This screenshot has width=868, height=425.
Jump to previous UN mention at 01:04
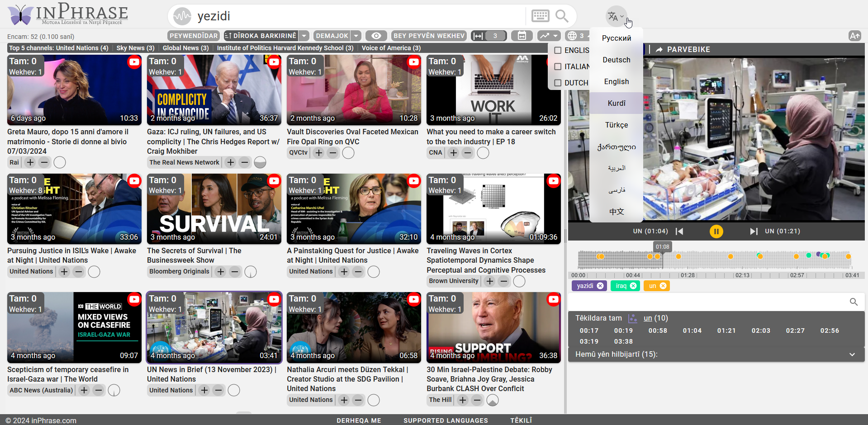679,231
